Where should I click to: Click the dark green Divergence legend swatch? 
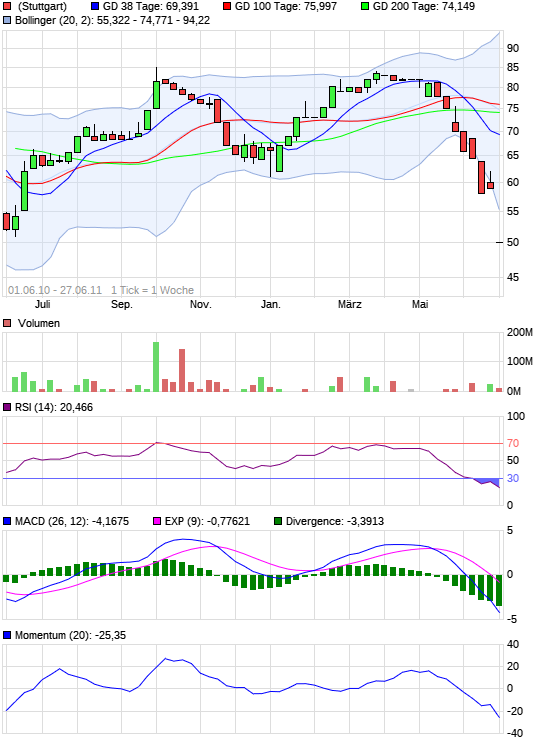tap(278, 521)
